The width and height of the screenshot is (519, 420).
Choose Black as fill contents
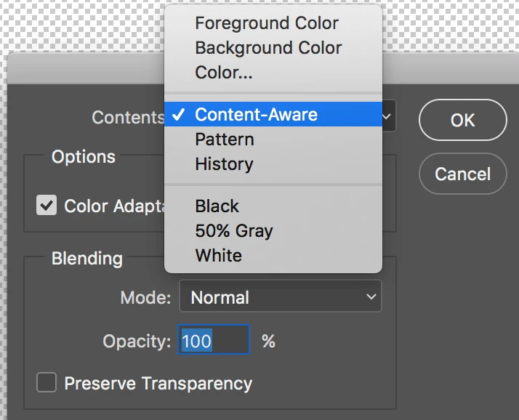point(217,206)
